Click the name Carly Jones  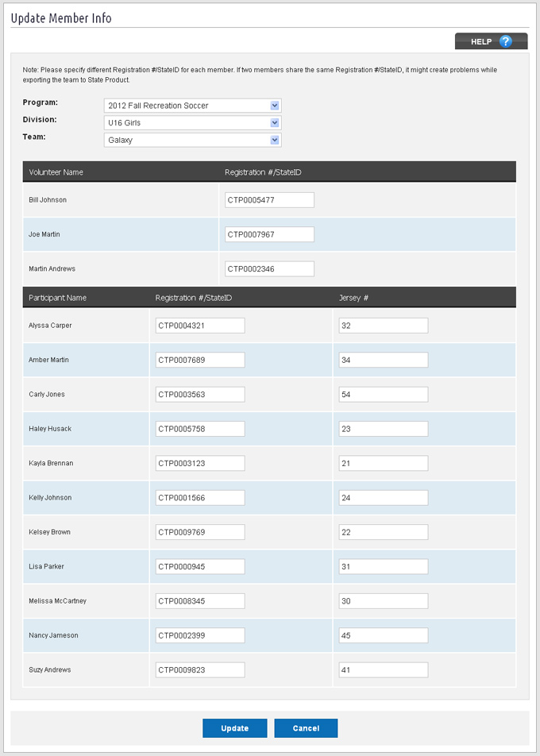(x=47, y=395)
